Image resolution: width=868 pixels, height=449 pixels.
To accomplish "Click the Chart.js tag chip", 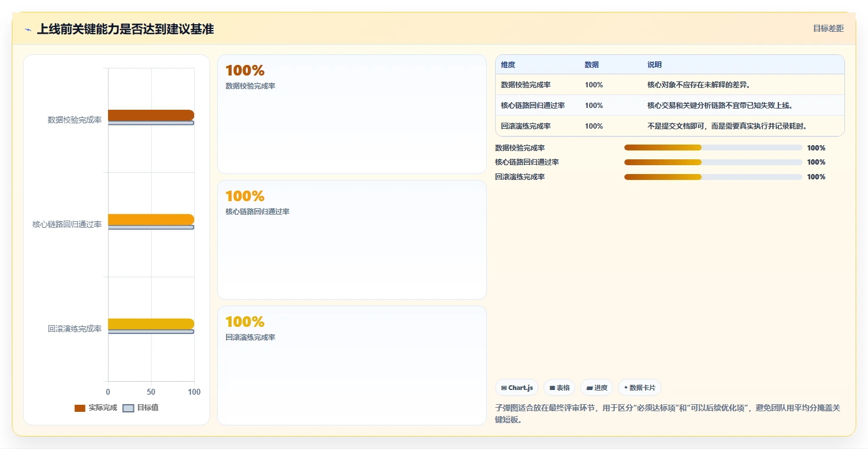I will 517,388.
